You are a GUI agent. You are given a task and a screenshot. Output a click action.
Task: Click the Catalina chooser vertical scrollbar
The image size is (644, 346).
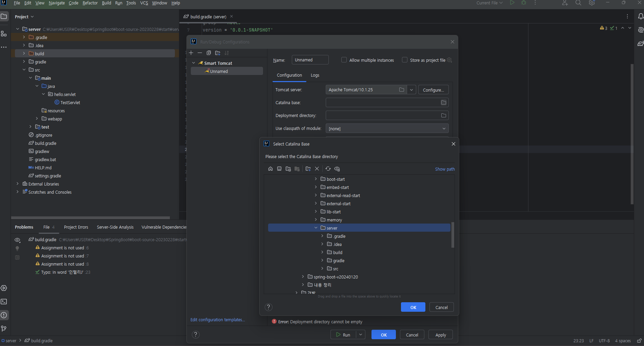pyautogui.click(x=452, y=235)
